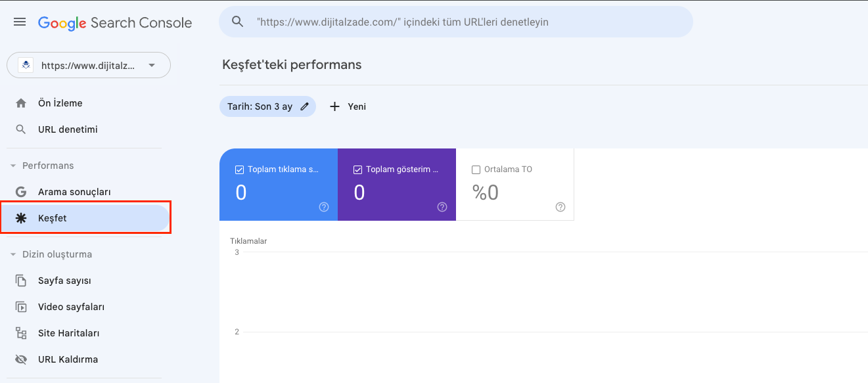Click the search magnifier icon in URL bar
The height and width of the screenshot is (383, 868).
pos(238,22)
